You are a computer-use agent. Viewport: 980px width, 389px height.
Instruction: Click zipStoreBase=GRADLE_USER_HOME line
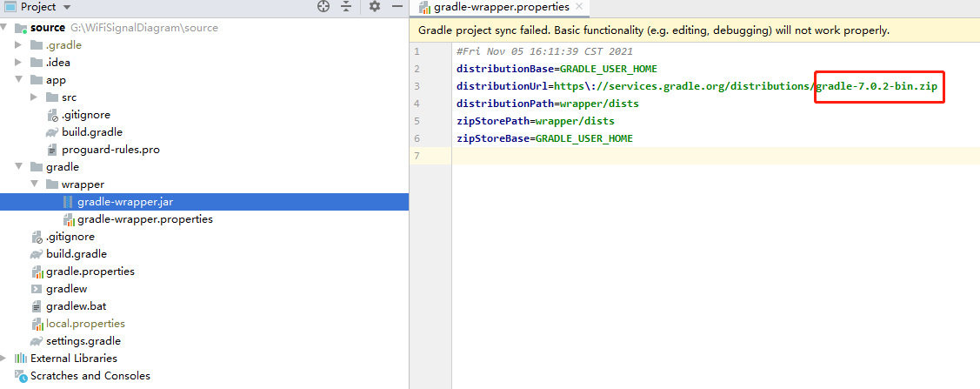544,138
